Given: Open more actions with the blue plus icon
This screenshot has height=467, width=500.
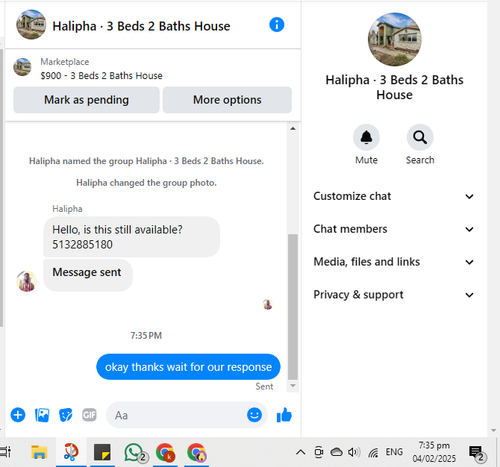Looking at the screenshot, I should (18, 415).
